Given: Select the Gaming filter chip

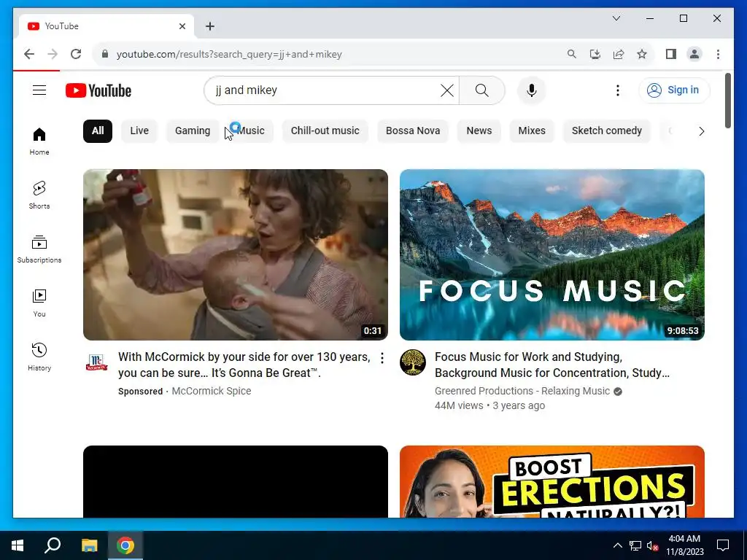Looking at the screenshot, I should click(193, 131).
